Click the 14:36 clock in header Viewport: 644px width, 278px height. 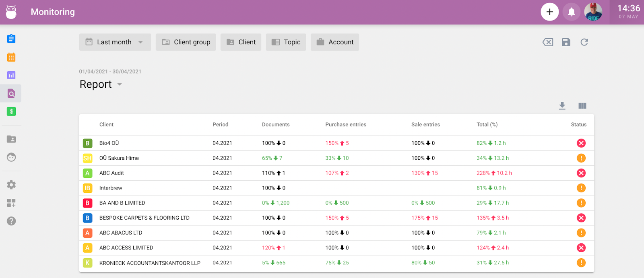tap(628, 8)
